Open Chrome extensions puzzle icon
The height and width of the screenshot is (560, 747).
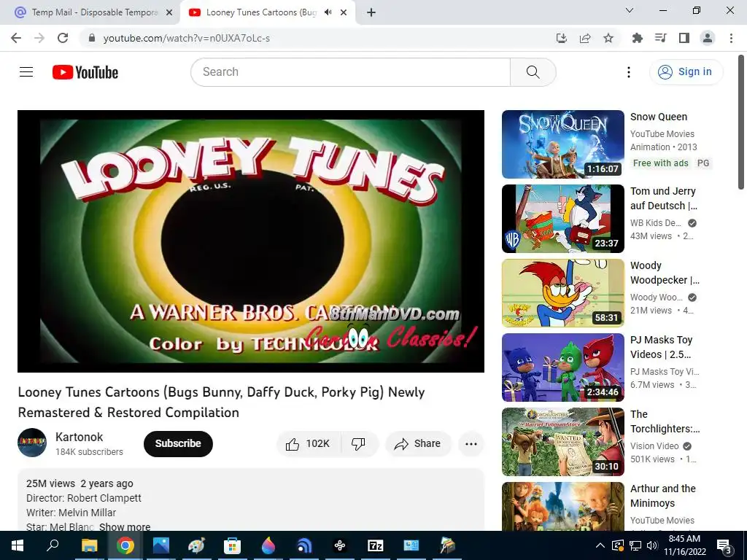click(638, 38)
